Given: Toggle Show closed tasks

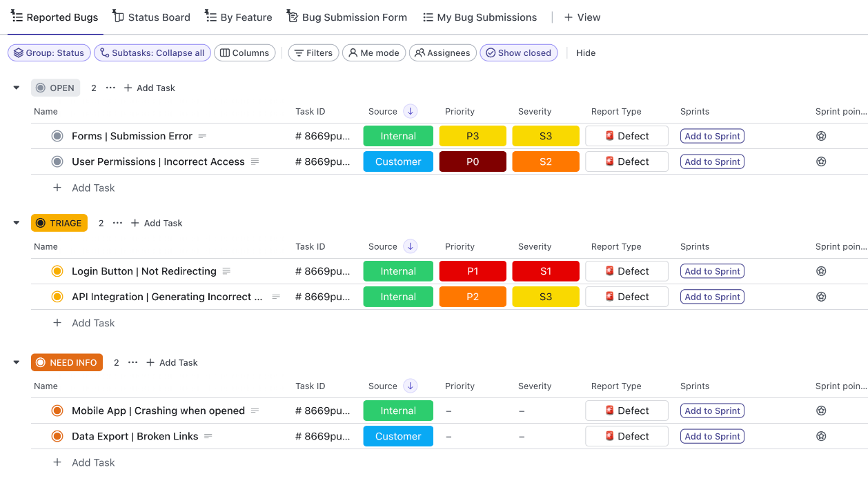Looking at the screenshot, I should (519, 52).
